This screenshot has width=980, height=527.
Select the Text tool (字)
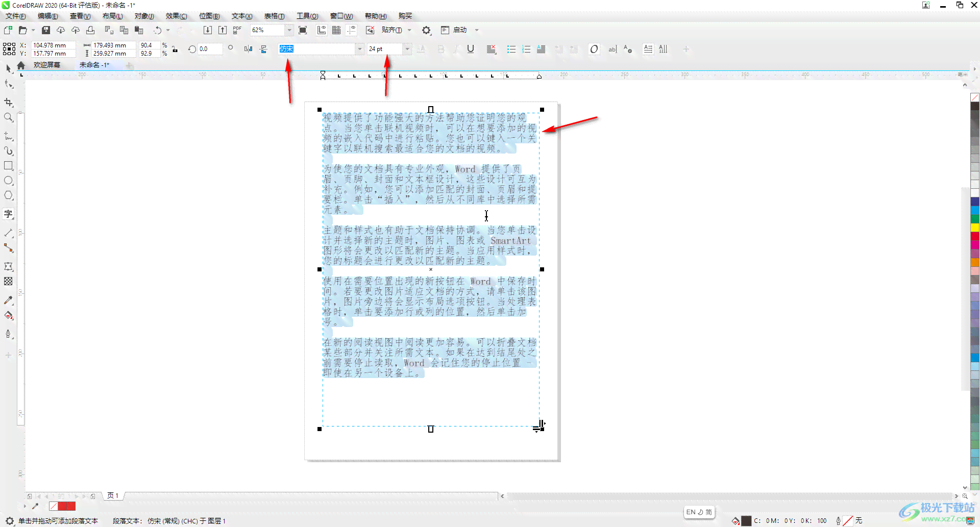(x=8, y=214)
